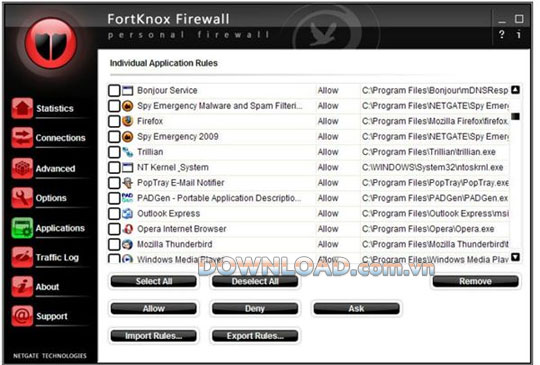Click the Advanced cube icon
540x365 pixels.
click(22, 168)
